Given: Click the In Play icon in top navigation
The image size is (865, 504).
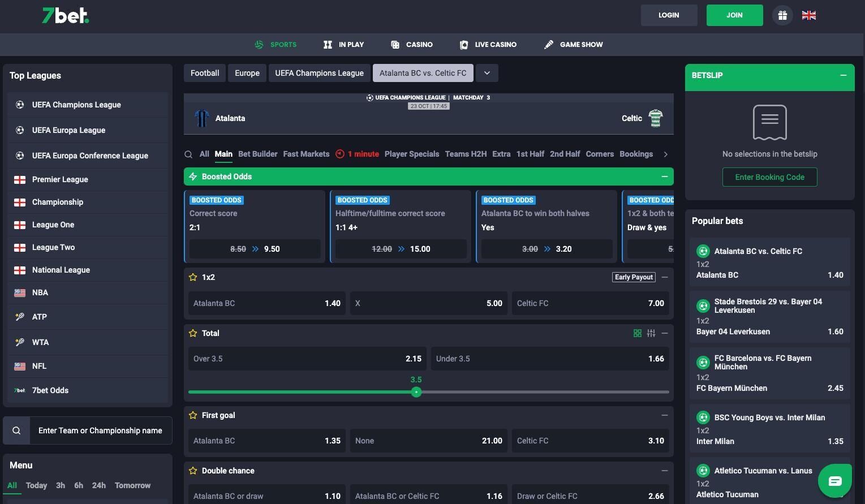Looking at the screenshot, I should point(328,44).
